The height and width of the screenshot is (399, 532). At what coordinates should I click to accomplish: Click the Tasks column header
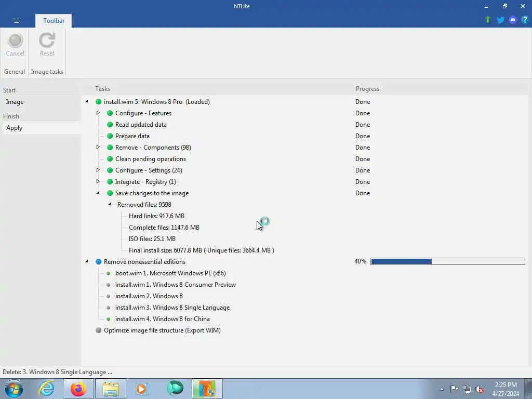pyautogui.click(x=102, y=88)
